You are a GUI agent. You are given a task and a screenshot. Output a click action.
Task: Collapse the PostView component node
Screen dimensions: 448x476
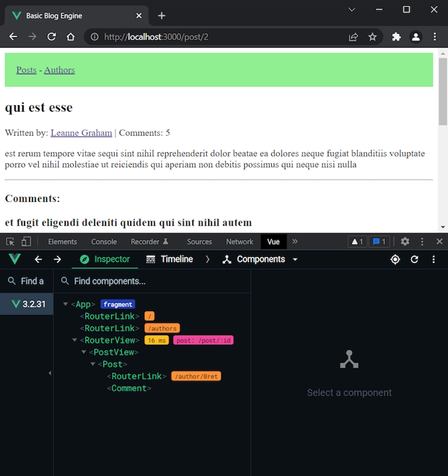point(84,352)
